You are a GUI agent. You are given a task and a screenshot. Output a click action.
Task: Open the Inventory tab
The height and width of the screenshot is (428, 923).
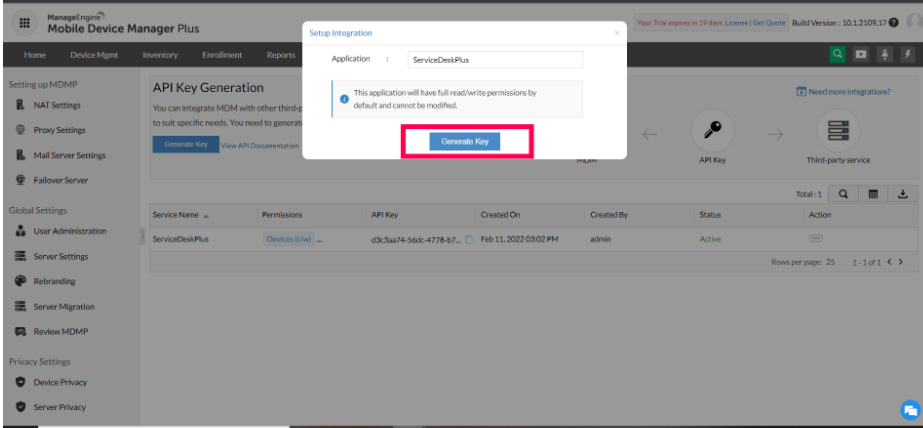point(160,55)
